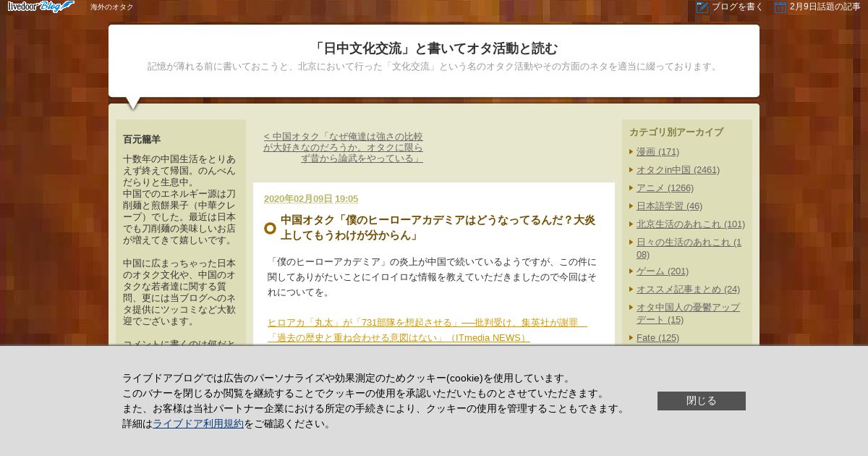Image resolution: width=868 pixels, height=456 pixels.
Task: Open the ブログを書く link
Action: [x=737, y=7]
